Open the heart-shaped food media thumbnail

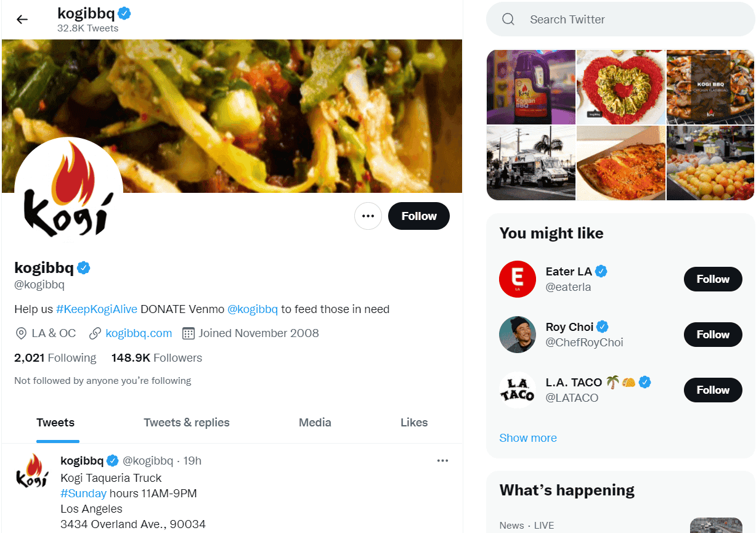[620, 87]
